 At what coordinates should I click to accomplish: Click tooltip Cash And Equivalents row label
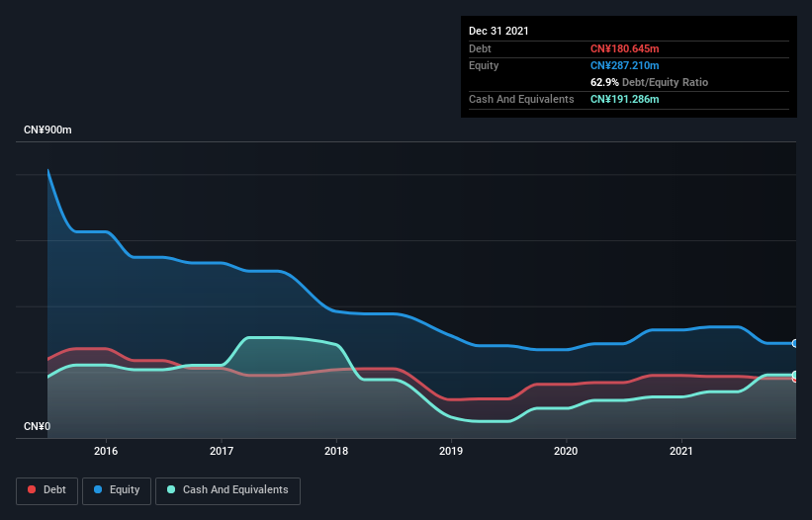521,99
